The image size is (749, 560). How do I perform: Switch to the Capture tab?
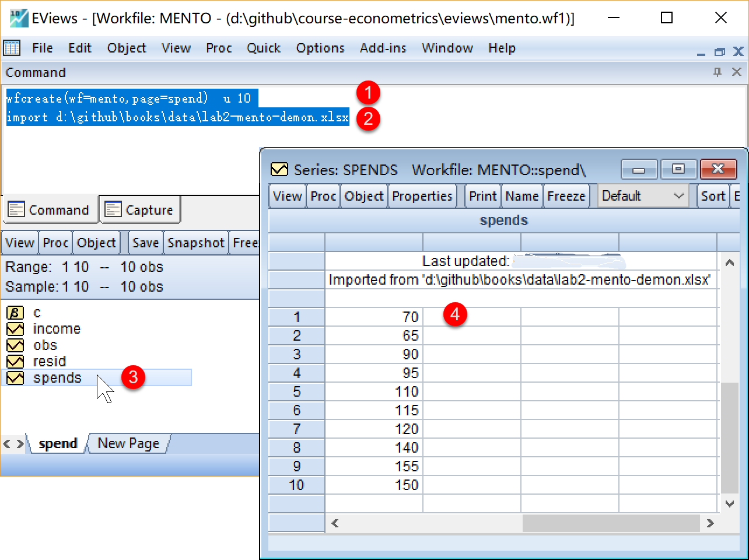[140, 210]
